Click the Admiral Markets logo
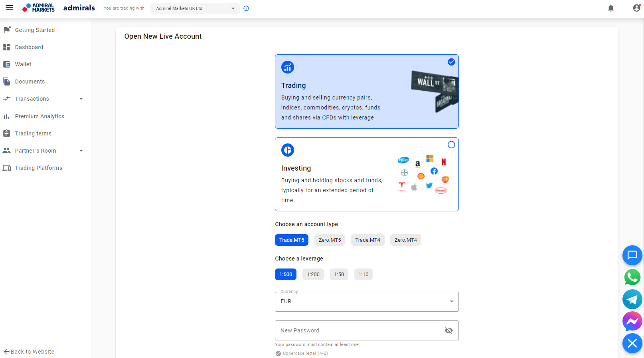Viewport: 644px width, 358px height. tap(38, 8)
